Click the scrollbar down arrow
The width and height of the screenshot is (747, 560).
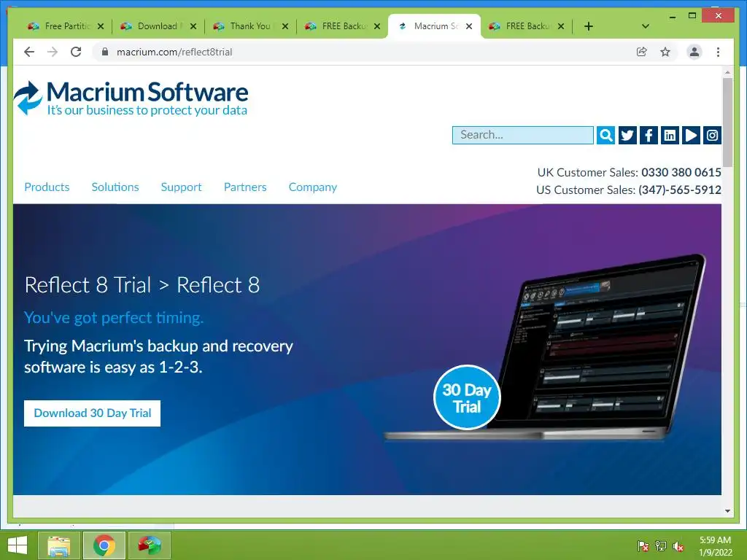[727, 511]
